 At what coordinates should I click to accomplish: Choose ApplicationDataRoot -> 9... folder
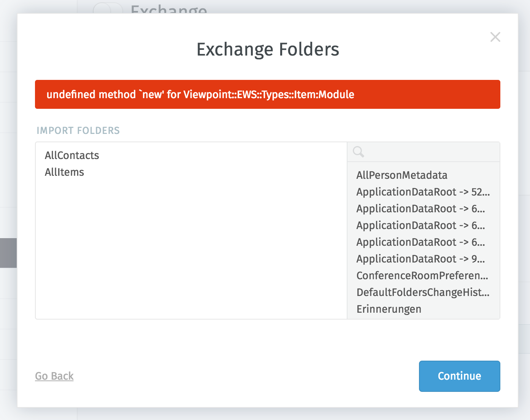pos(421,259)
